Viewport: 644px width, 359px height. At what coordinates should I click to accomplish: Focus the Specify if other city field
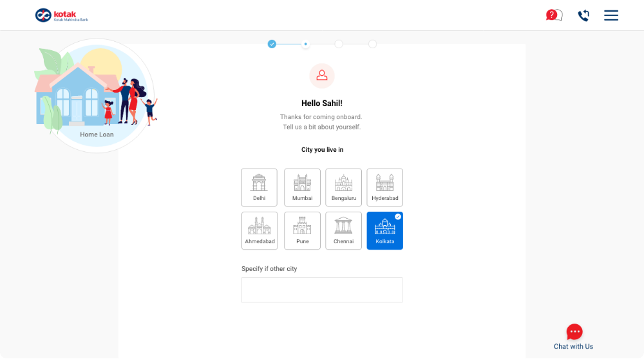321,290
